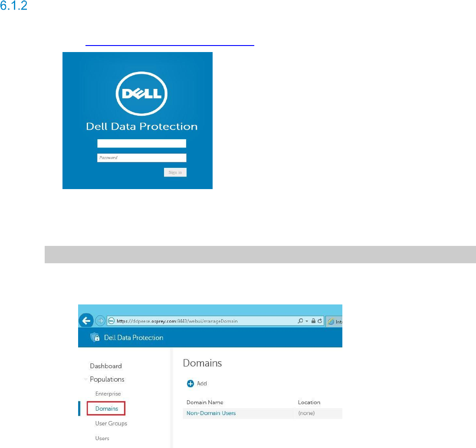Focus the Password input field
Image resolution: width=476 pixels, height=448 pixels.
coord(141,158)
